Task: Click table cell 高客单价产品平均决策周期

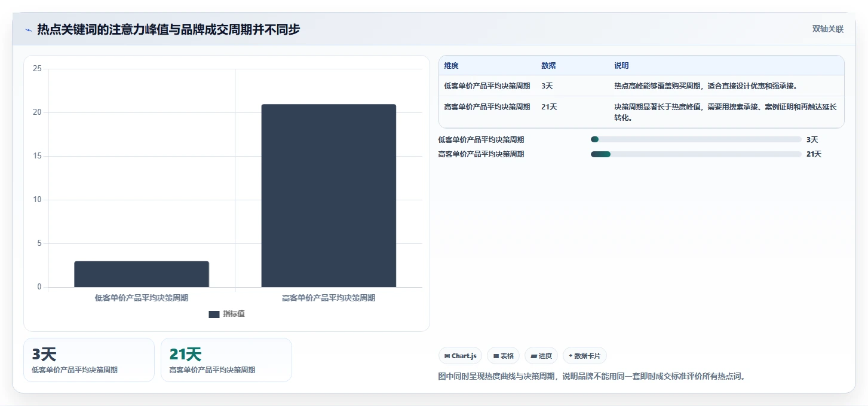Action: 487,107
